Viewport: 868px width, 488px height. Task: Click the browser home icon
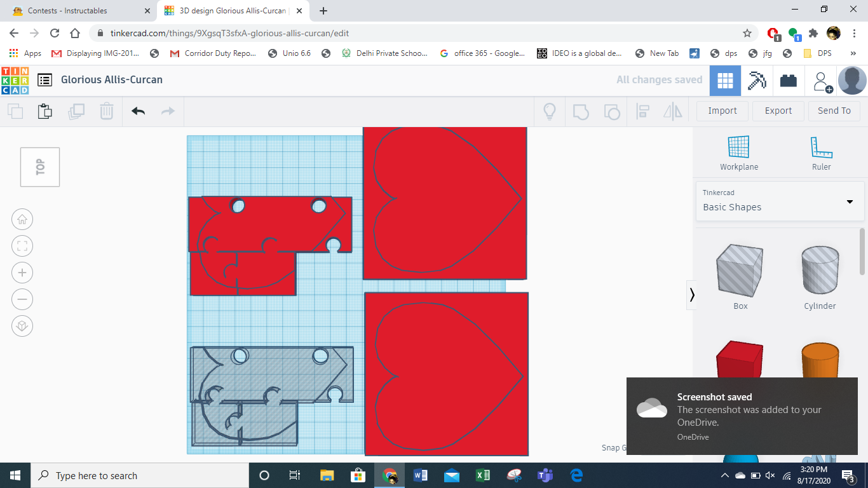(75, 33)
